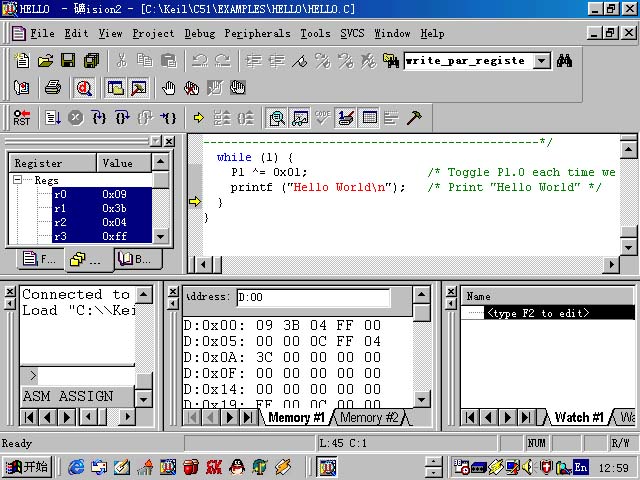The width and height of the screenshot is (640, 480).
Task: Click the Print icon
Action: tap(53, 87)
